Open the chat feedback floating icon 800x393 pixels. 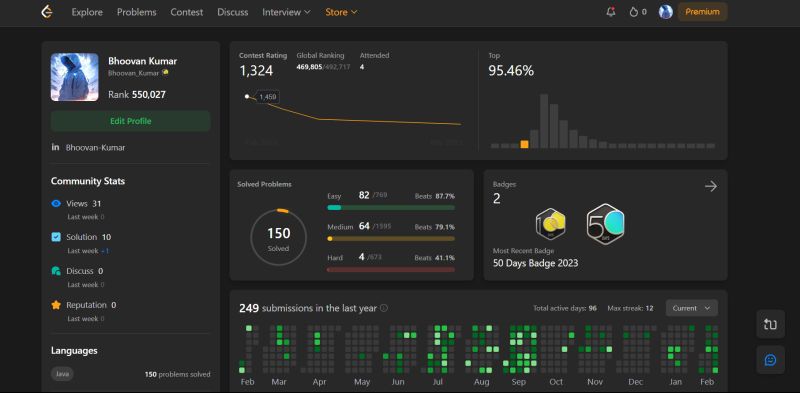770,360
